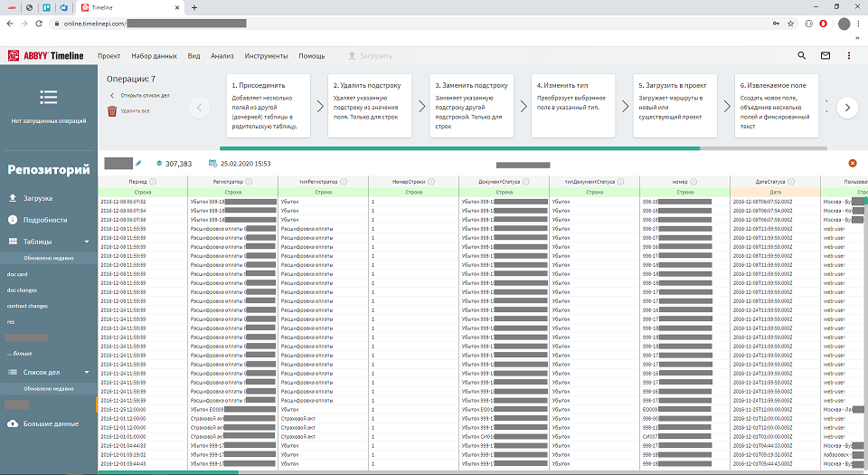Click the green operations carousel scrollbar
The width and height of the screenshot is (868, 475).
[459, 147]
